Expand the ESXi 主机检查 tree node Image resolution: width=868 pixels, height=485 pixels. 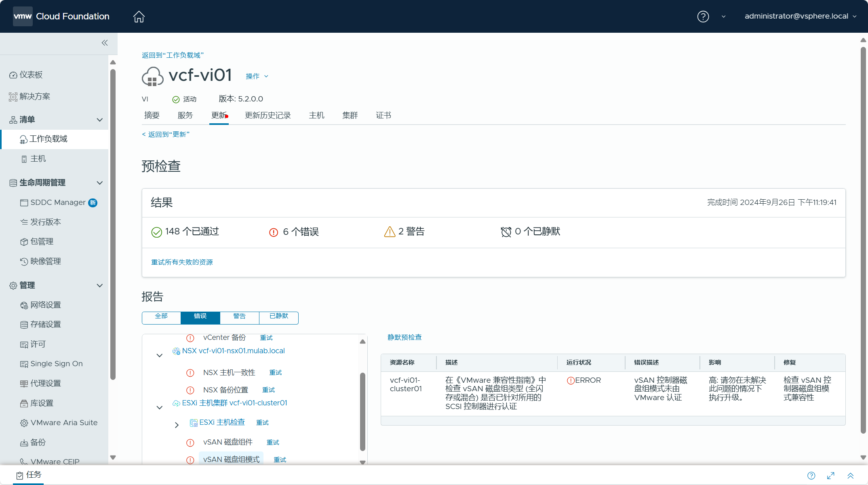tap(177, 425)
